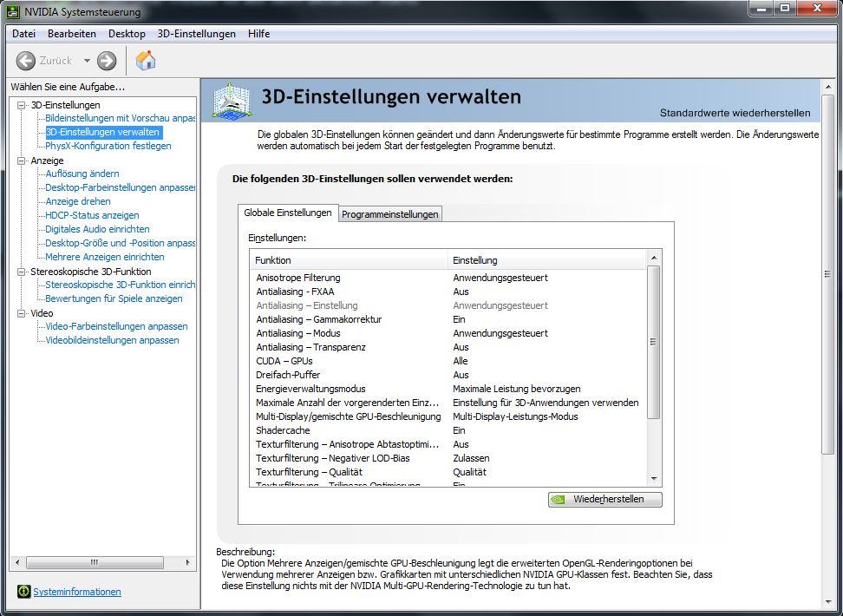843x616 pixels.
Task: Select Texturfilterung – Qualität row
Action: 449,472
